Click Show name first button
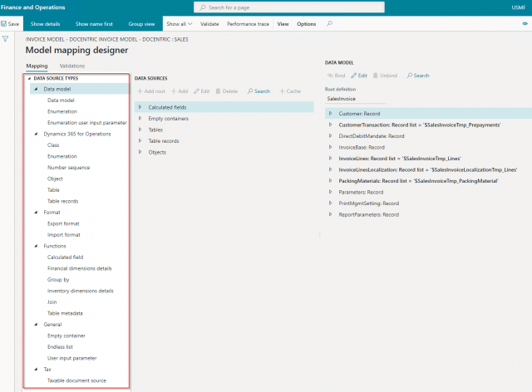Screen dimensions: 532x392 (x=94, y=24)
